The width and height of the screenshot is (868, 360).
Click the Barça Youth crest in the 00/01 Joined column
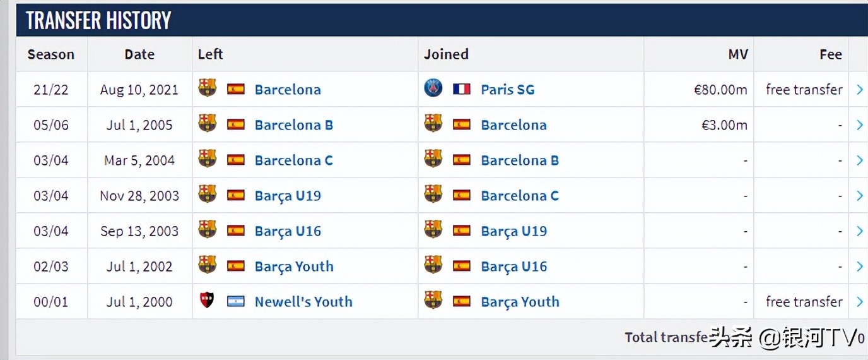433,301
